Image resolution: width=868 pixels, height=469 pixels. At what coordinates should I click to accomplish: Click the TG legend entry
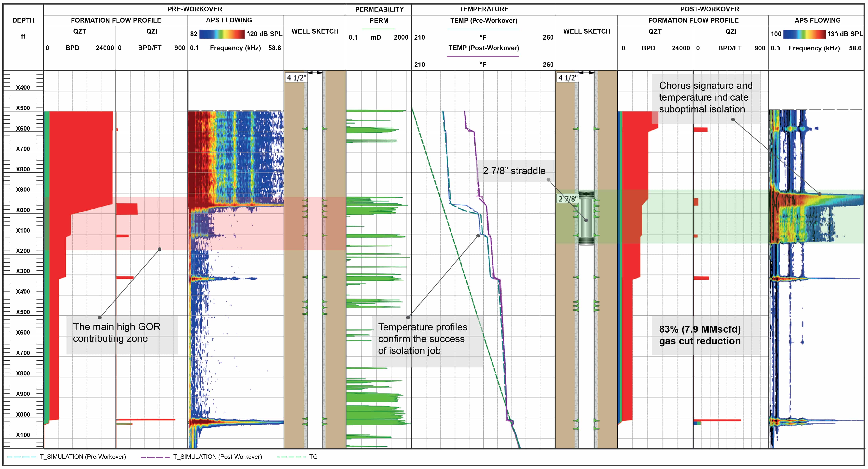pos(313,457)
